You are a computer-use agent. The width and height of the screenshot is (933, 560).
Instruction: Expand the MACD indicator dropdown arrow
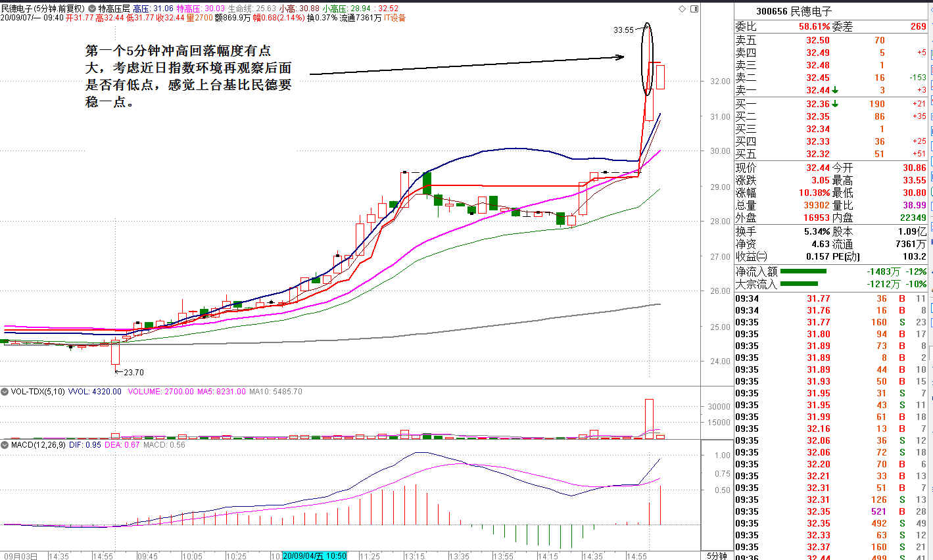tap(5, 445)
